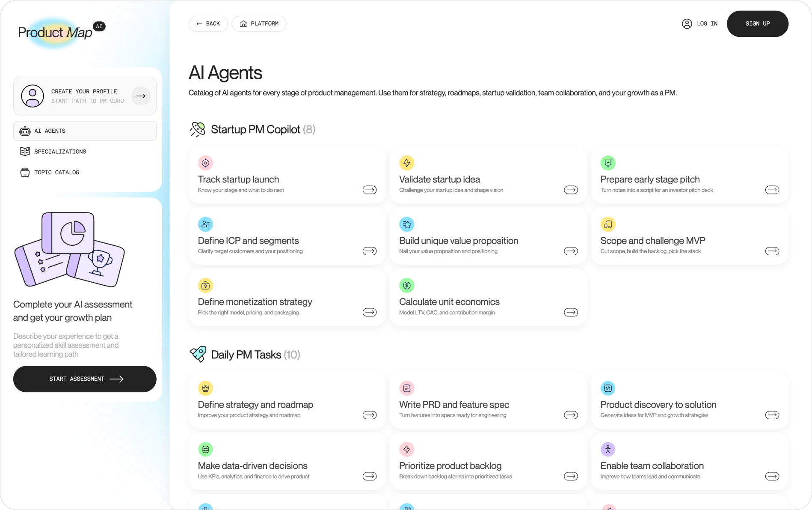This screenshot has width=812, height=510.
Task: Open Make data-driven decisions via its arrow
Action: click(370, 476)
